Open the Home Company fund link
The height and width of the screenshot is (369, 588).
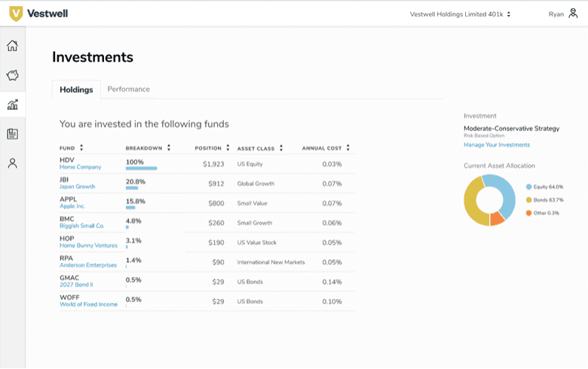point(80,167)
